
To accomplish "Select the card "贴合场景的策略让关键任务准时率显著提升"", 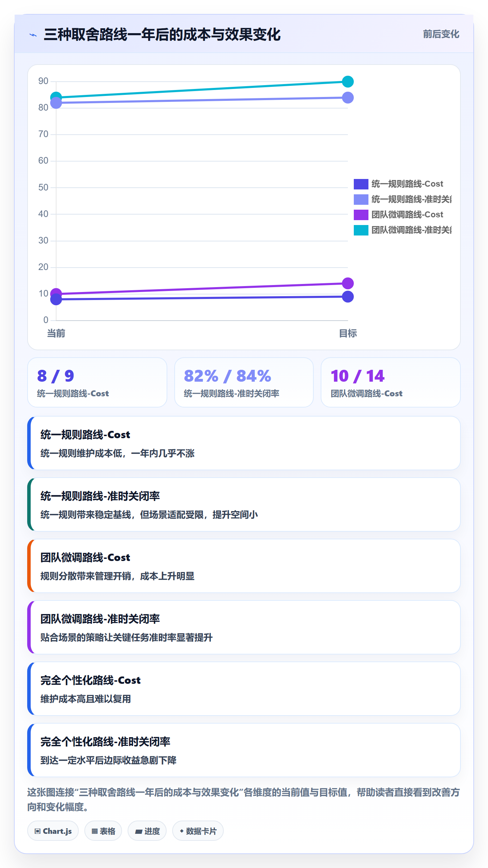I will (x=244, y=627).
